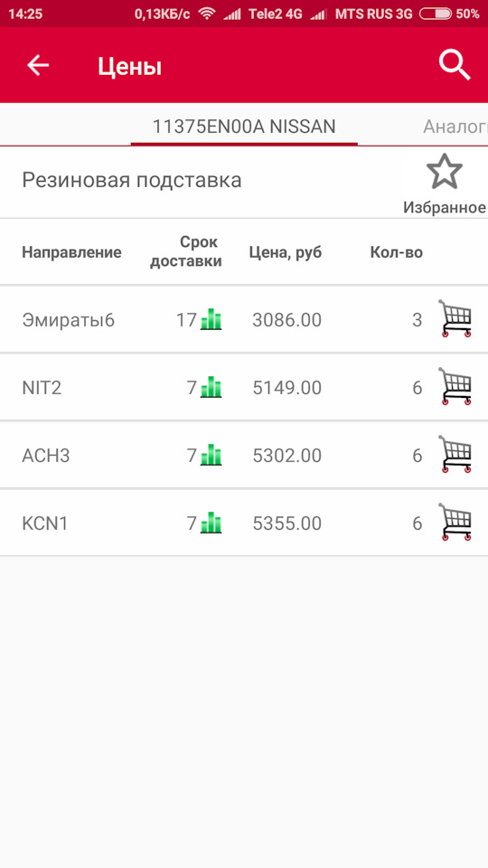Image resolution: width=488 pixels, height=868 pixels.
Task: Select the 11375EN00A NISSAN tab
Action: (x=244, y=127)
